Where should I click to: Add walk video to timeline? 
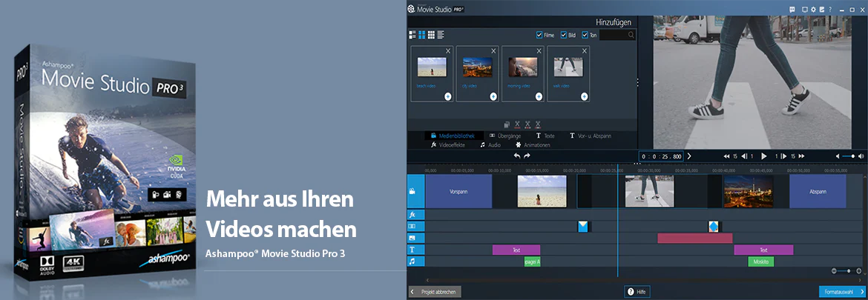pos(583,96)
